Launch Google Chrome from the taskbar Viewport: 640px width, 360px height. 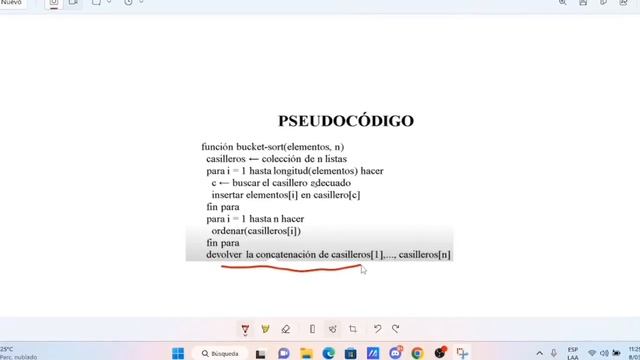(x=417, y=353)
